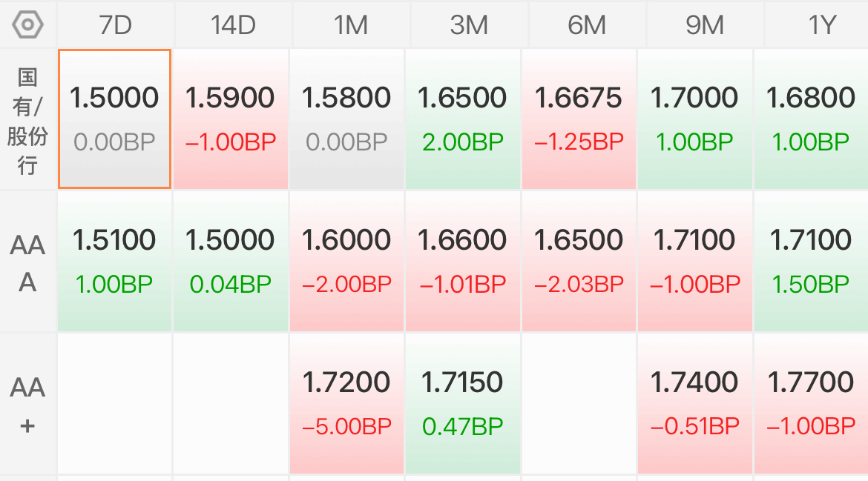This screenshot has height=481, width=868.
Task: Select the AAA 14D cell showing 0.04BP
Action: [x=231, y=262]
